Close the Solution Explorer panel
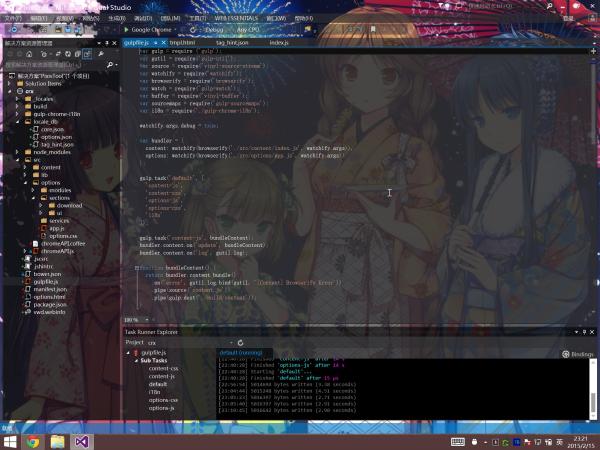 pyautogui.click(x=114, y=43)
